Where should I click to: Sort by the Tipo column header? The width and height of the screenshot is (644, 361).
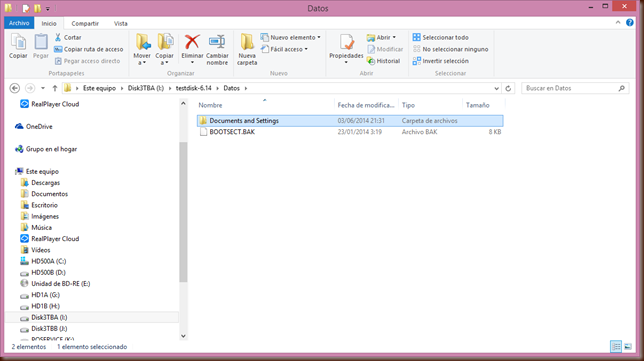[408, 105]
